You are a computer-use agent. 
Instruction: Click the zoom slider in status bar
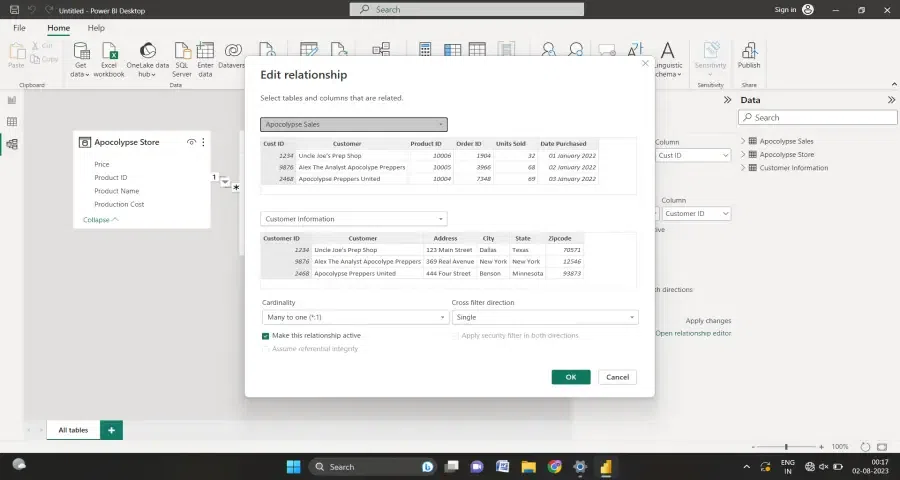[x=786, y=446]
